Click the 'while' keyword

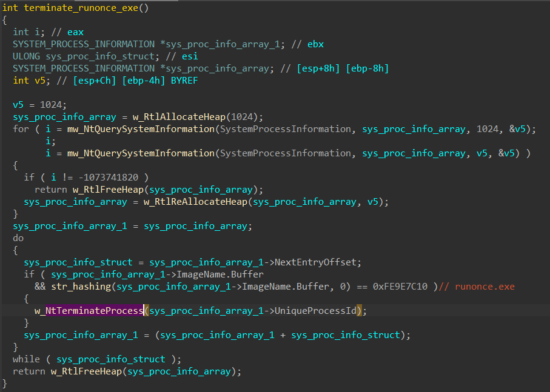click(x=26, y=359)
